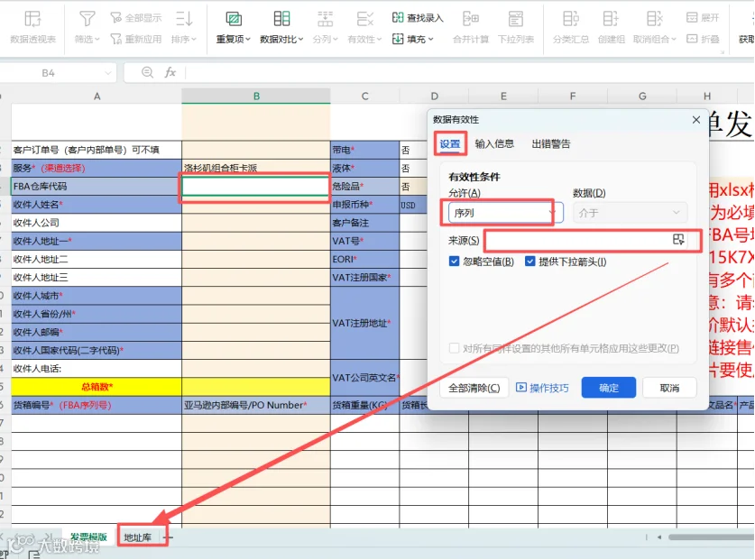Click the 来源 source input field
The height and width of the screenshot is (560, 755).
tap(577, 240)
